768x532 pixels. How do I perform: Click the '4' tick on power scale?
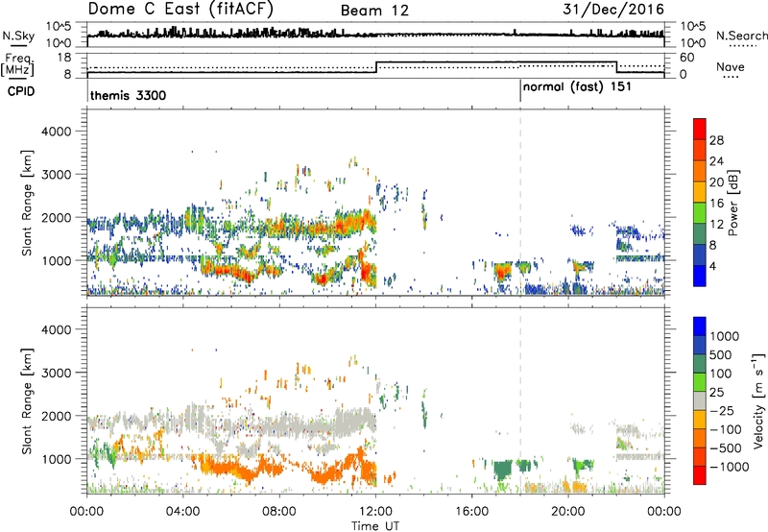712,266
